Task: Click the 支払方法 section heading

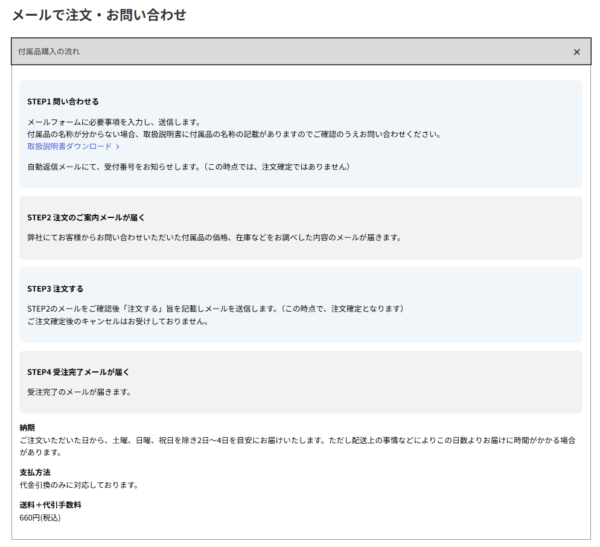Action: (34, 472)
